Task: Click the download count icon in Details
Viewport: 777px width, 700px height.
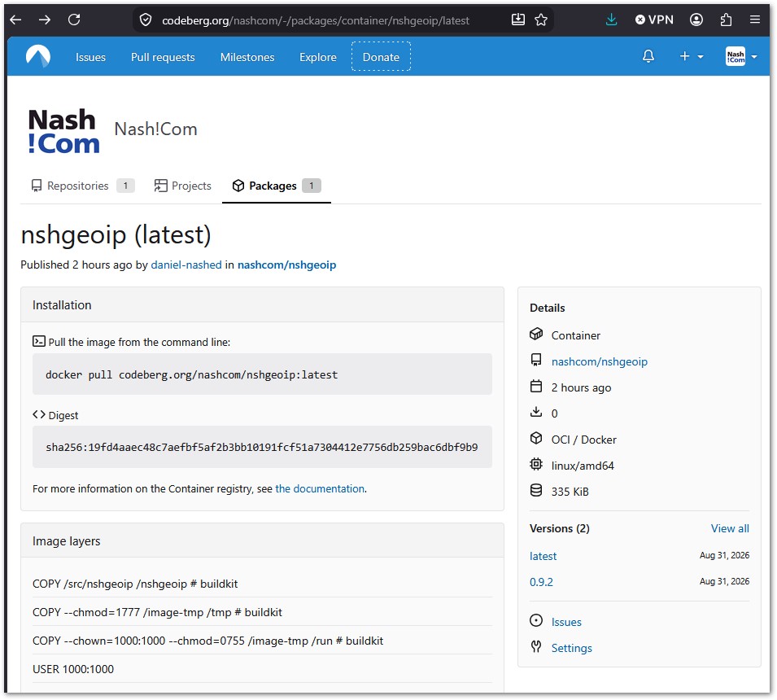Action: click(x=536, y=412)
